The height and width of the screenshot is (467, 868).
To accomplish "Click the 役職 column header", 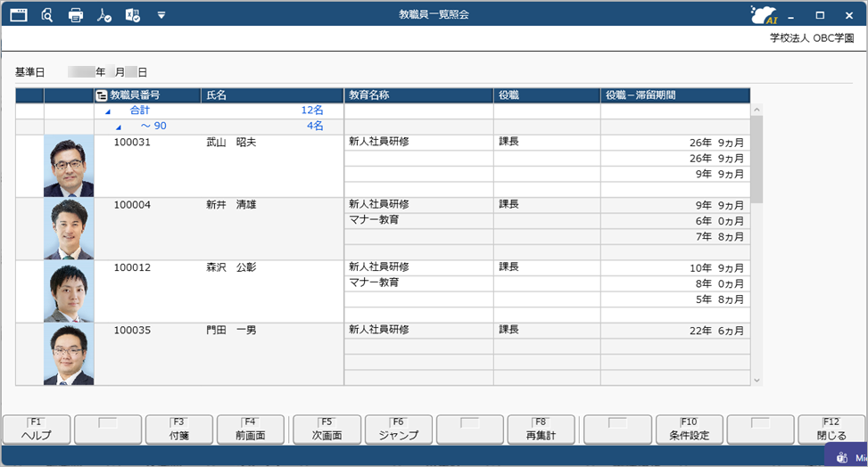I will [x=547, y=95].
